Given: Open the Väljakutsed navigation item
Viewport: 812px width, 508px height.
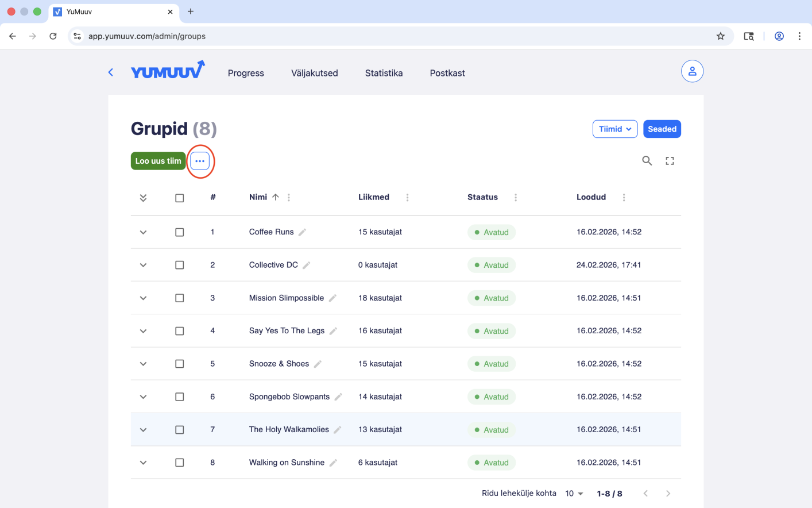Looking at the screenshot, I should [x=314, y=73].
